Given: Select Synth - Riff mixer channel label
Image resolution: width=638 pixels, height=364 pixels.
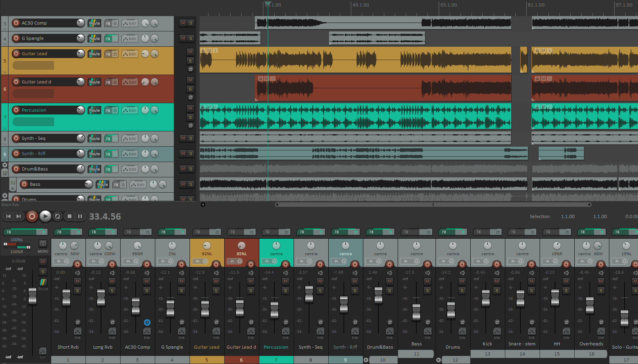Looking at the screenshot, I should (345, 347).
